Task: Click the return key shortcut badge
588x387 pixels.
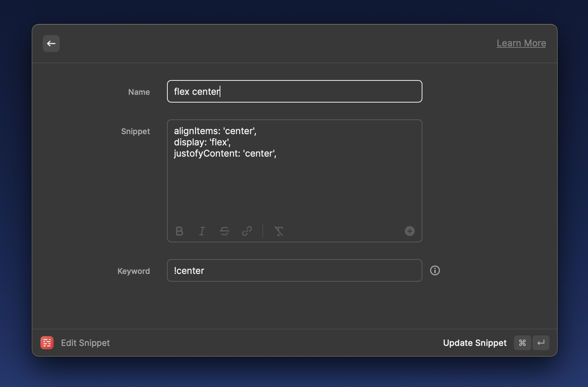Action: (x=541, y=343)
